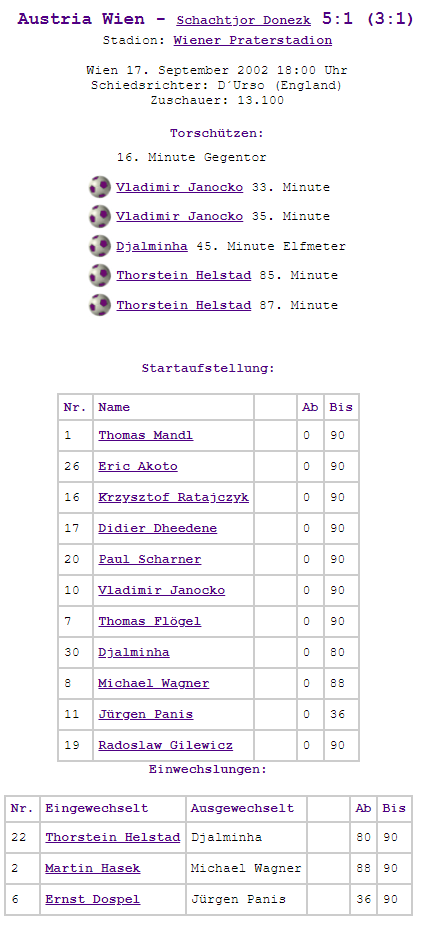
Task: Open the Didier Dheedene player link
Action: [158, 528]
